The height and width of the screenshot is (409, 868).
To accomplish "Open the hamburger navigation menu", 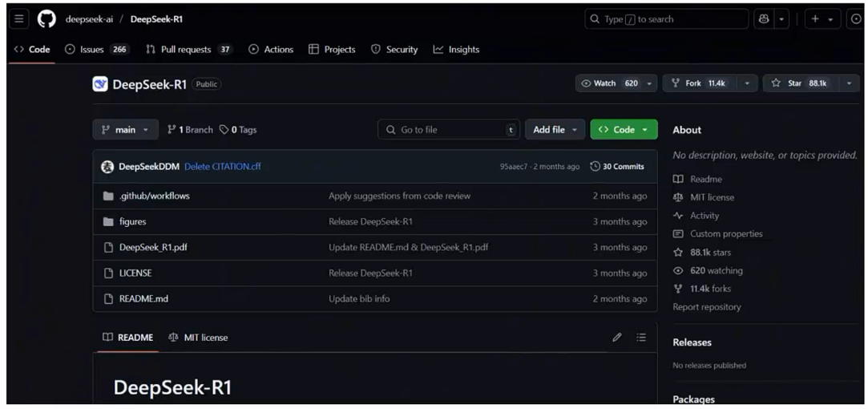I will (18, 19).
